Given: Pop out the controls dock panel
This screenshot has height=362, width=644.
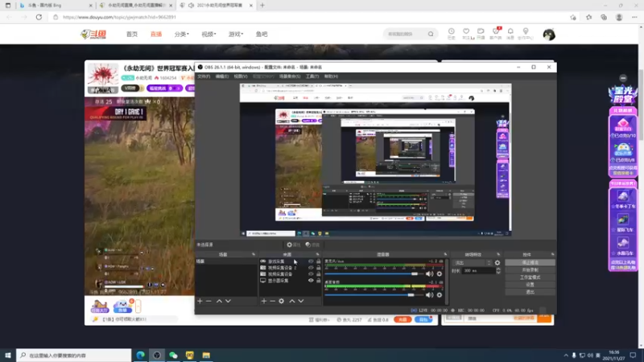Looking at the screenshot, I should (x=552, y=254).
